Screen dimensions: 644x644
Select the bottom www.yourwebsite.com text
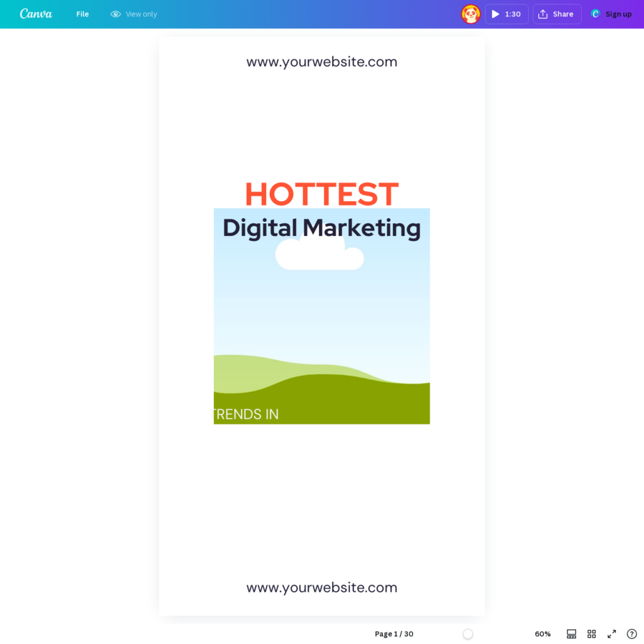(x=321, y=587)
